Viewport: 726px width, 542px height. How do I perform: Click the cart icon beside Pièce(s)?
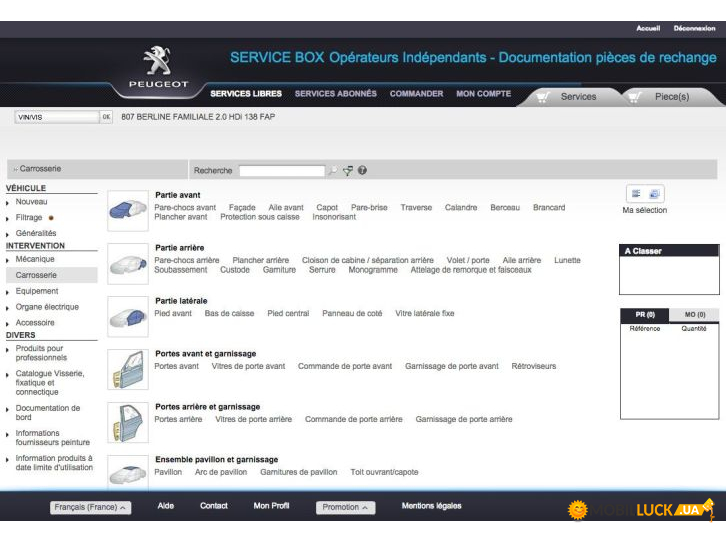pos(634,97)
